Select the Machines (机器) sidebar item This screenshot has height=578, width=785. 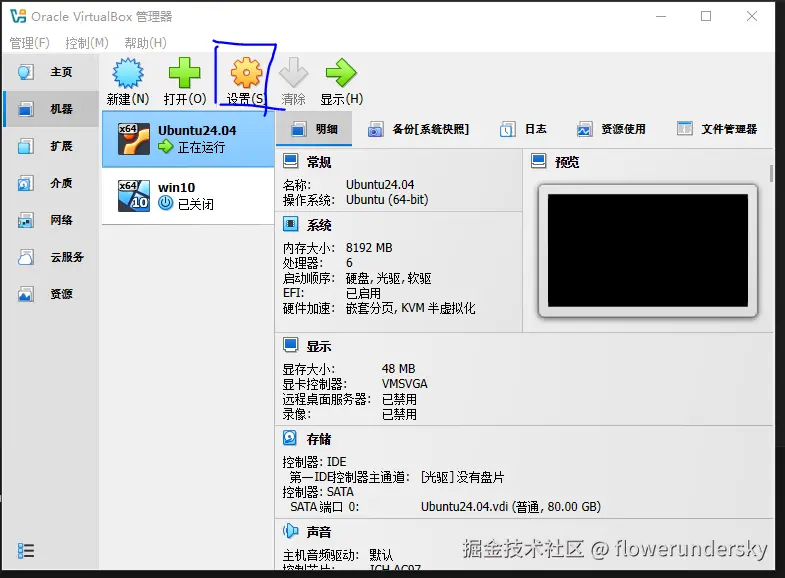50,109
